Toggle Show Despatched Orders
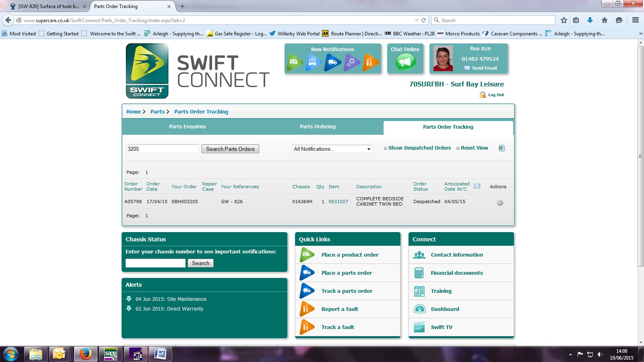The width and height of the screenshot is (644, 362). pyautogui.click(x=419, y=148)
